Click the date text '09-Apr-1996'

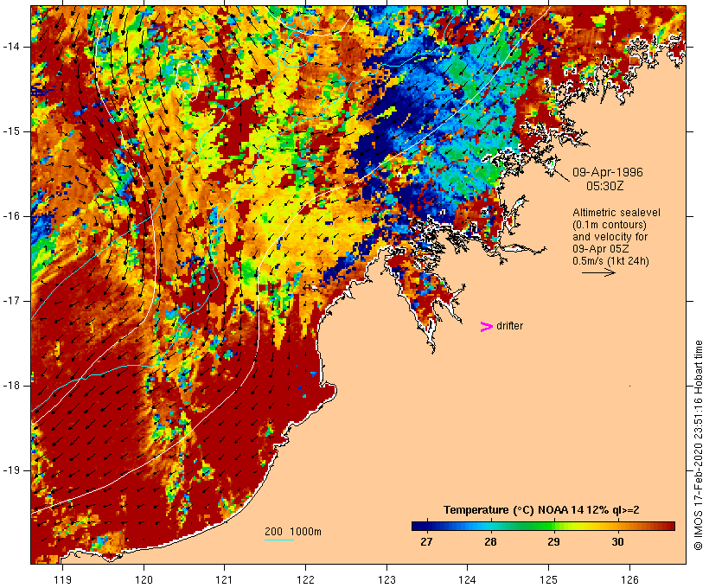point(607,172)
